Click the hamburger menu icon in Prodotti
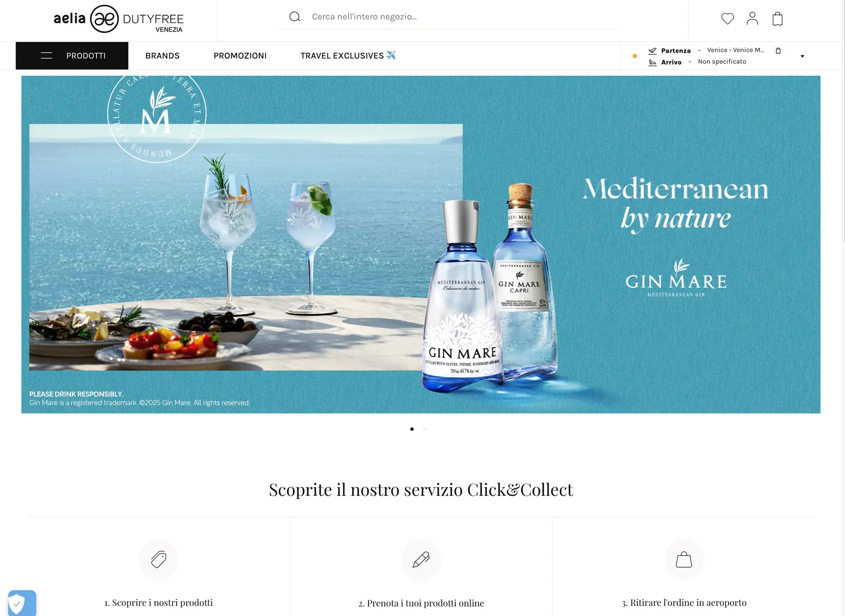845x616 pixels. tap(47, 55)
